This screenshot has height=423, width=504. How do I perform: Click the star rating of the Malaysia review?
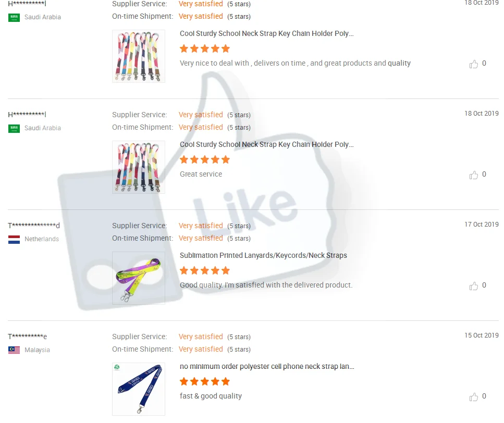click(x=205, y=381)
